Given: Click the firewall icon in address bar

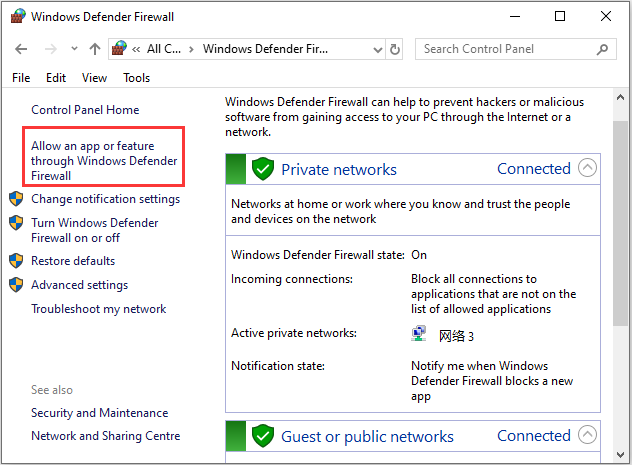Looking at the screenshot, I should tap(119, 48).
